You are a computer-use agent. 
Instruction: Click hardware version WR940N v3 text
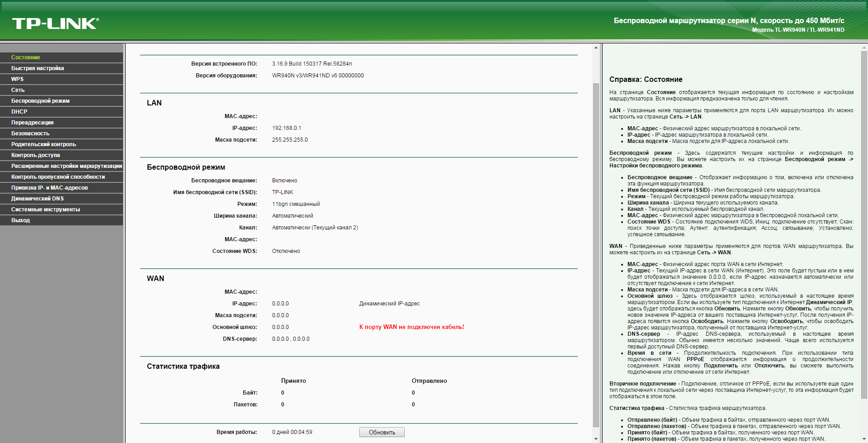pos(318,76)
